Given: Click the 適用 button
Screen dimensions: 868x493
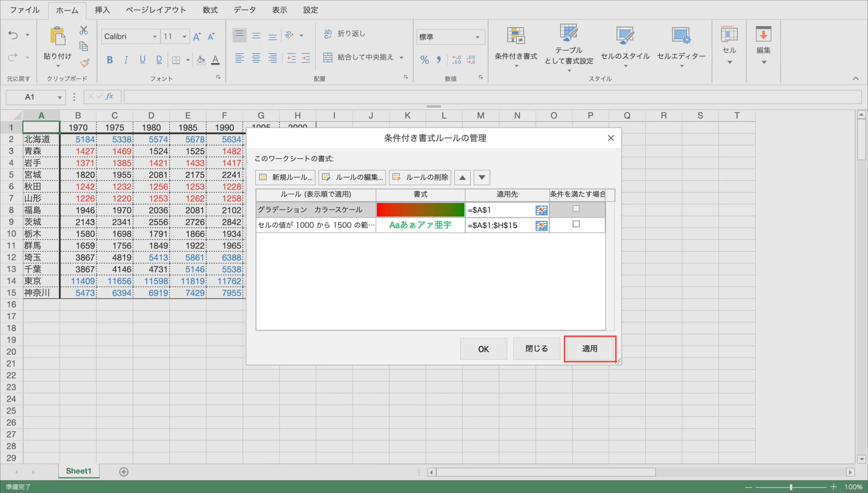Looking at the screenshot, I should [589, 349].
